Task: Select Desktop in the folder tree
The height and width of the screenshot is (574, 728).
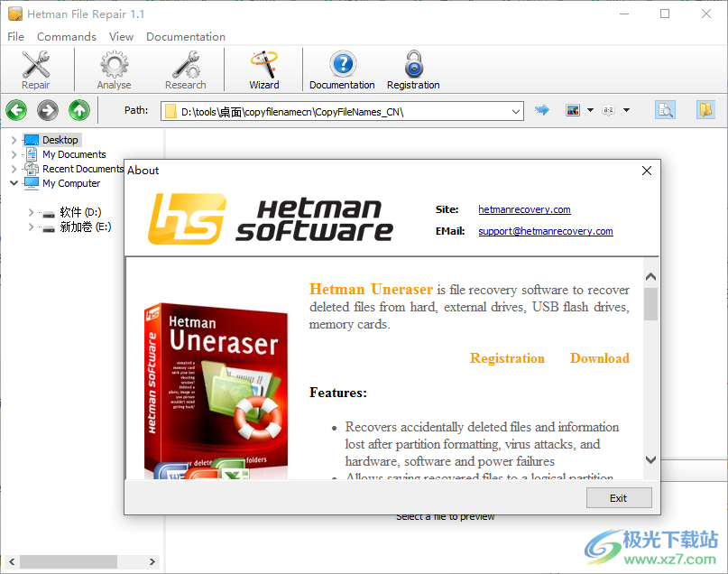Action: (x=60, y=140)
